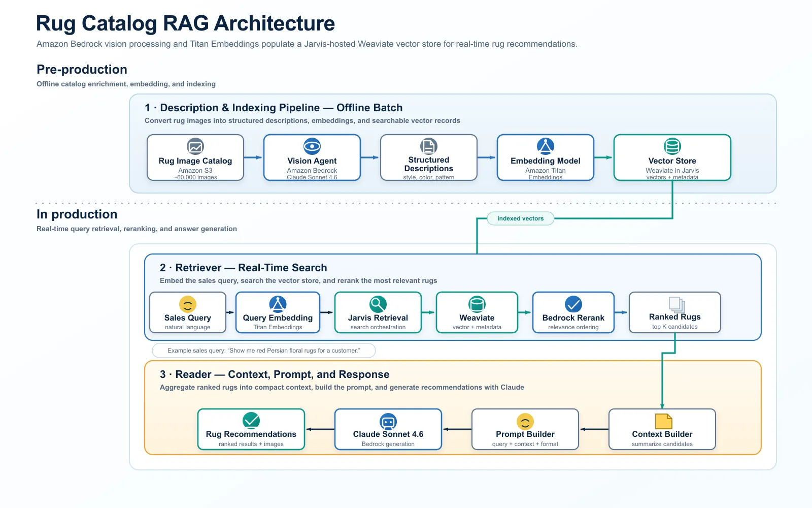Click the Vector Store database icon
The image size is (812, 508).
672,146
